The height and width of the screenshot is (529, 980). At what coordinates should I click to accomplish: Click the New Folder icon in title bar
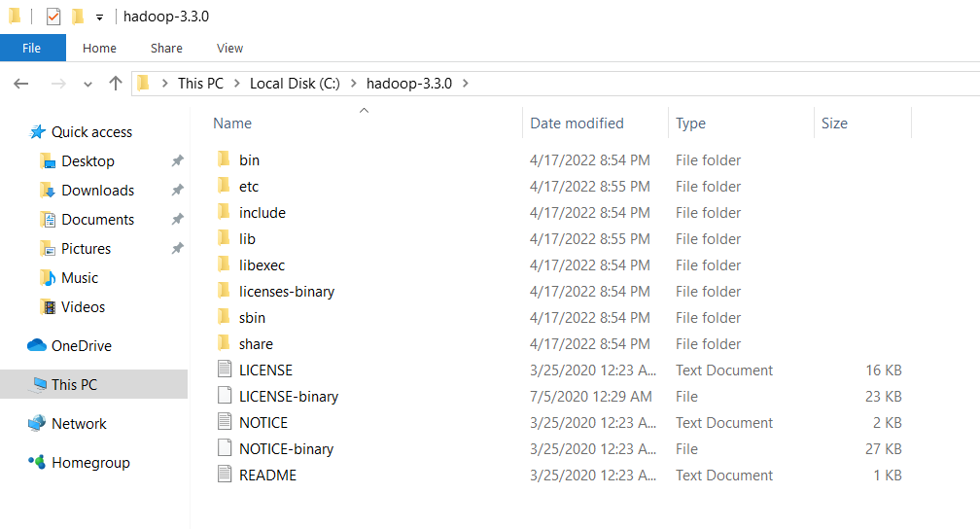click(x=78, y=17)
